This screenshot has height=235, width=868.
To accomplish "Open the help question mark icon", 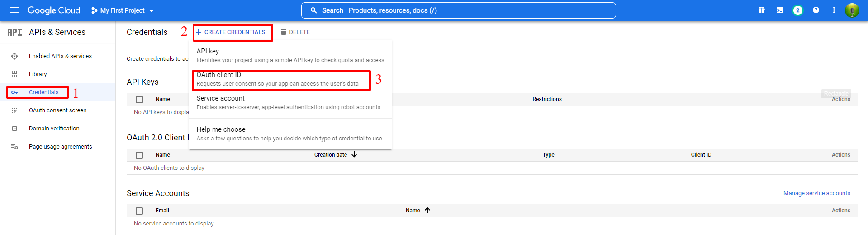I will point(816,10).
